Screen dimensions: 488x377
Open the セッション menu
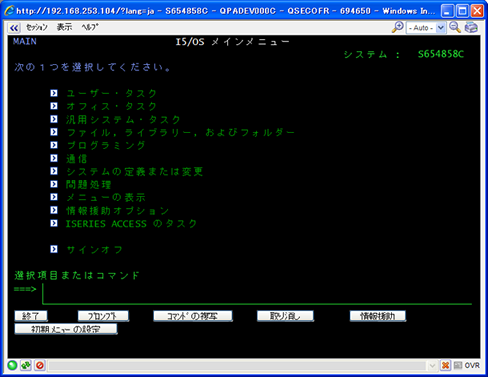[x=37, y=27]
